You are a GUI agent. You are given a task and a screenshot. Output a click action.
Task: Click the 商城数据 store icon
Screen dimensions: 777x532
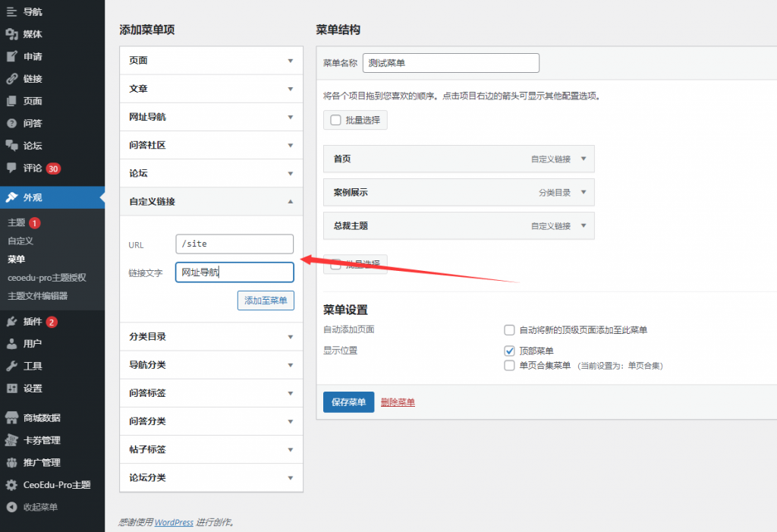tap(11, 417)
